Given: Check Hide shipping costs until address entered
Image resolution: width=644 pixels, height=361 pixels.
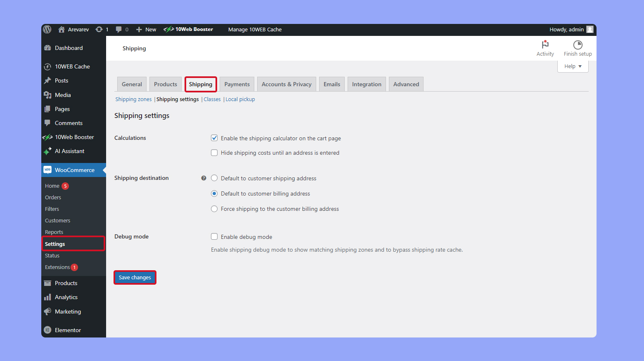Looking at the screenshot, I should coord(214,152).
